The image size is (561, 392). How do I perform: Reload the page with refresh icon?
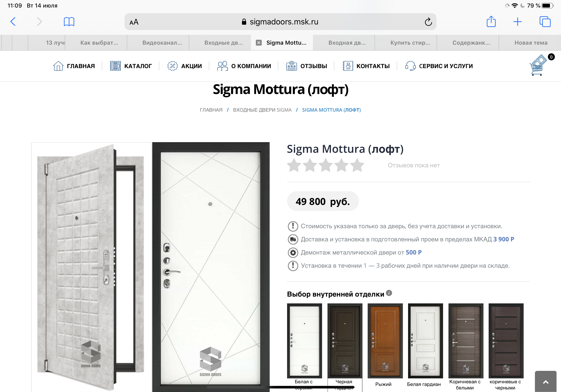428,22
